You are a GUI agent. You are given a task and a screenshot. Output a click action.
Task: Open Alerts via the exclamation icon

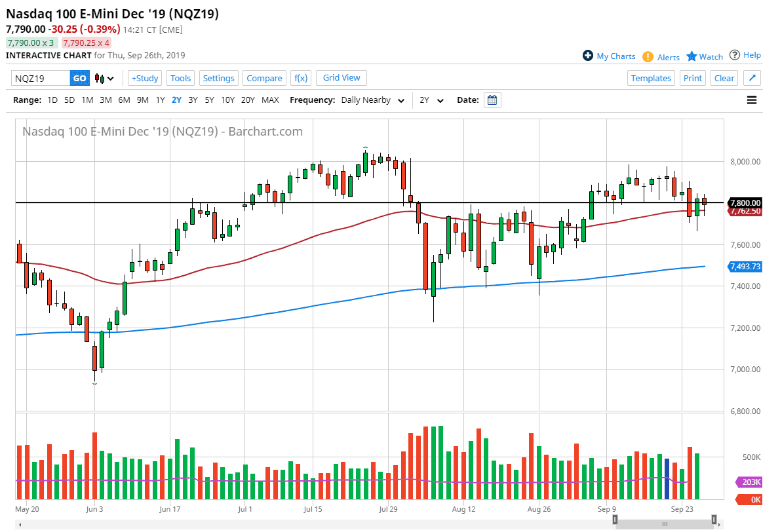click(x=648, y=57)
